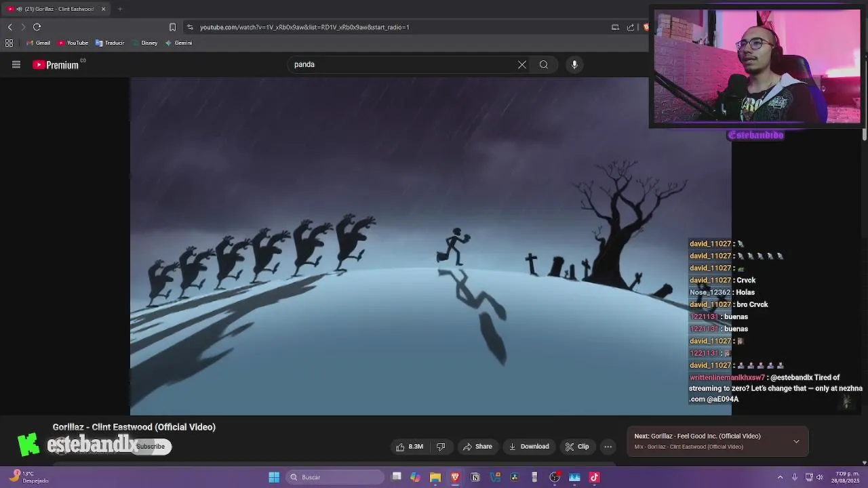Screen dimensions: 868x488
Task: Click the taskbar Buscar search box
Action: coord(335,477)
